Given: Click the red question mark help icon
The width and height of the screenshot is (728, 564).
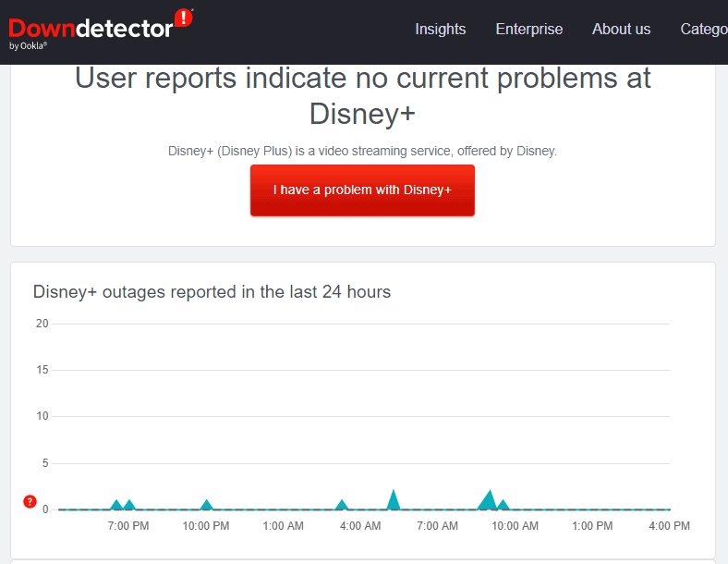Looking at the screenshot, I should tap(30, 502).
